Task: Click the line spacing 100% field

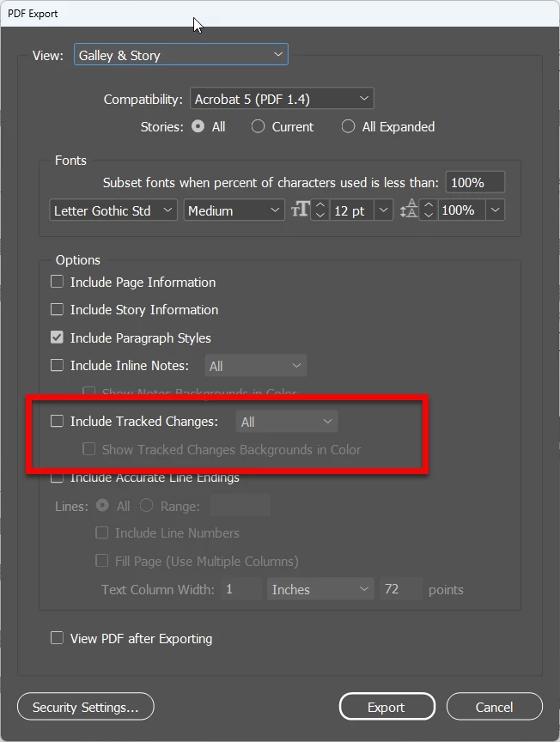Action: [461, 210]
